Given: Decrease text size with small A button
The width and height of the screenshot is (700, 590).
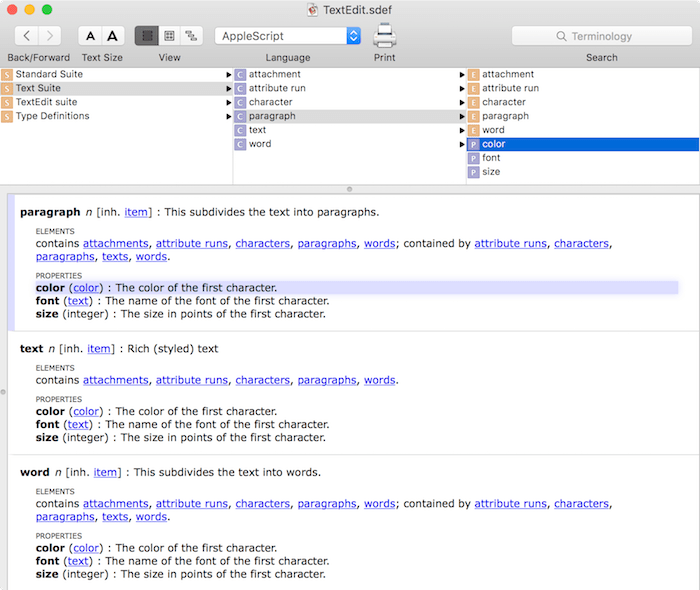Looking at the screenshot, I should pos(90,36).
